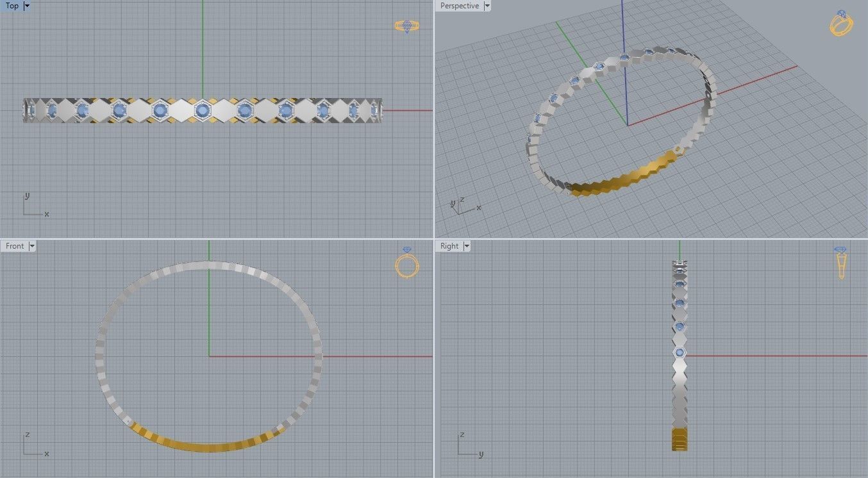Viewport: 868px width, 478px height.
Task: Select the hexagon-set gemstone in Right viewport
Action: pyautogui.click(x=680, y=352)
